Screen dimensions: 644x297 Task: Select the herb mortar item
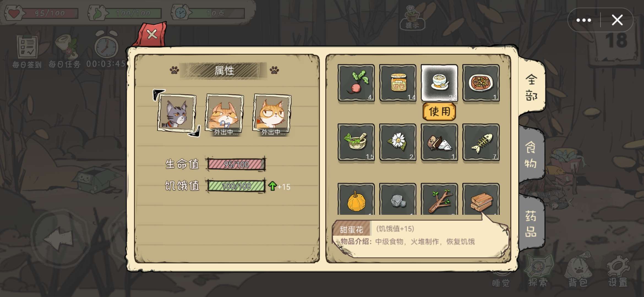click(x=356, y=142)
